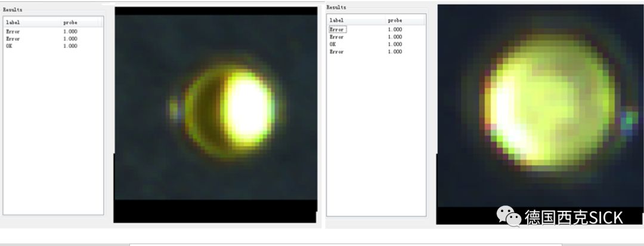Select second Error row in right Results list
This screenshot has width=644, height=246.
click(336, 37)
